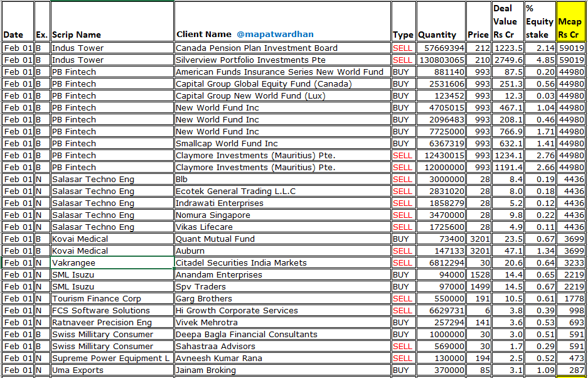588x378 pixels.
Task: Select Tourism Finance Corp scrip cell
Action: [x=112, y=299]
